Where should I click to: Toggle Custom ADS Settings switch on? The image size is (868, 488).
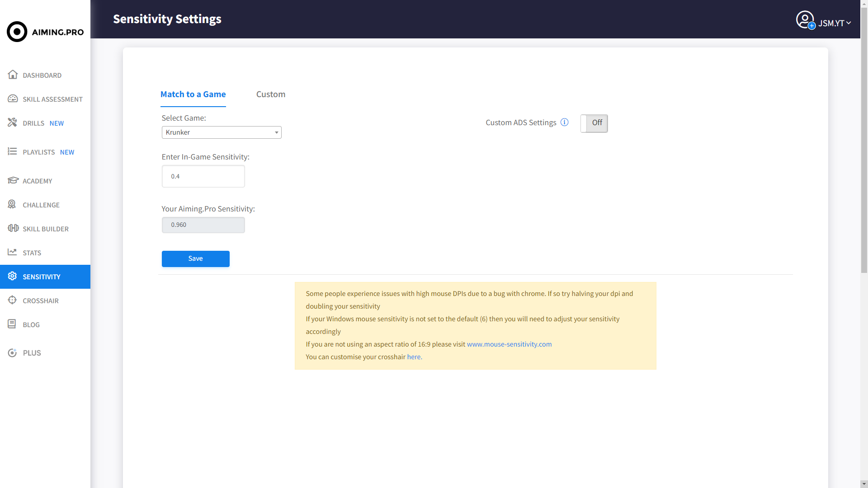coord(594,123)
